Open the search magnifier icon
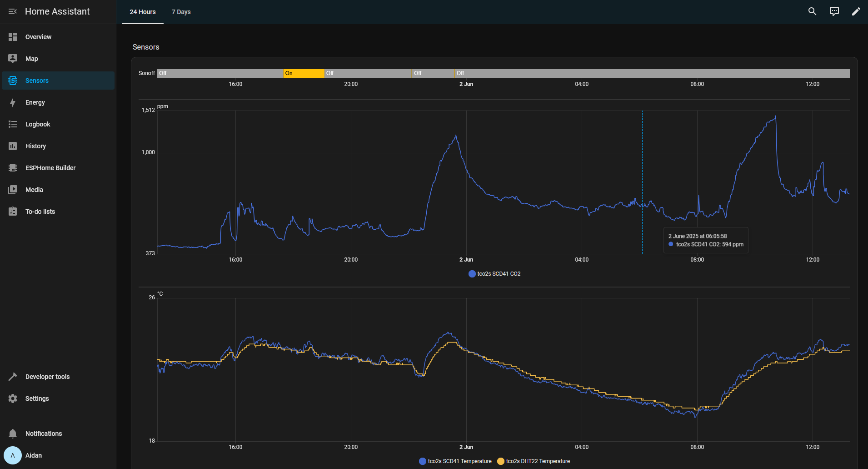Image resolution: width=868 pixels, height=469 pixels. click(812, 11)
